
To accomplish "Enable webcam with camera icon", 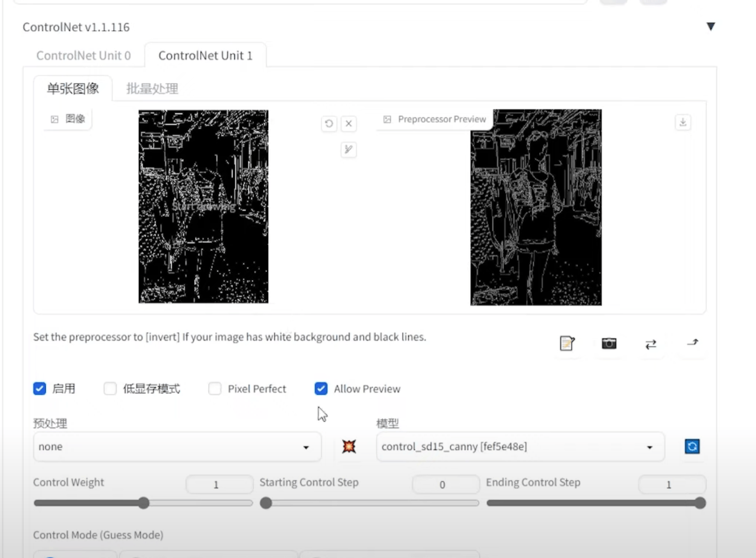I will coord(609,344).
